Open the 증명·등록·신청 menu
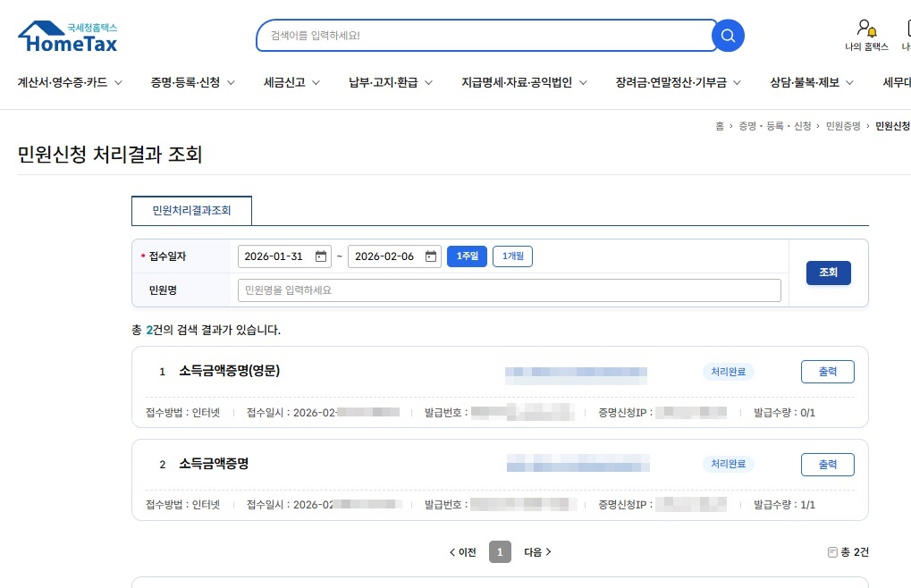 (x=185, y=81)
